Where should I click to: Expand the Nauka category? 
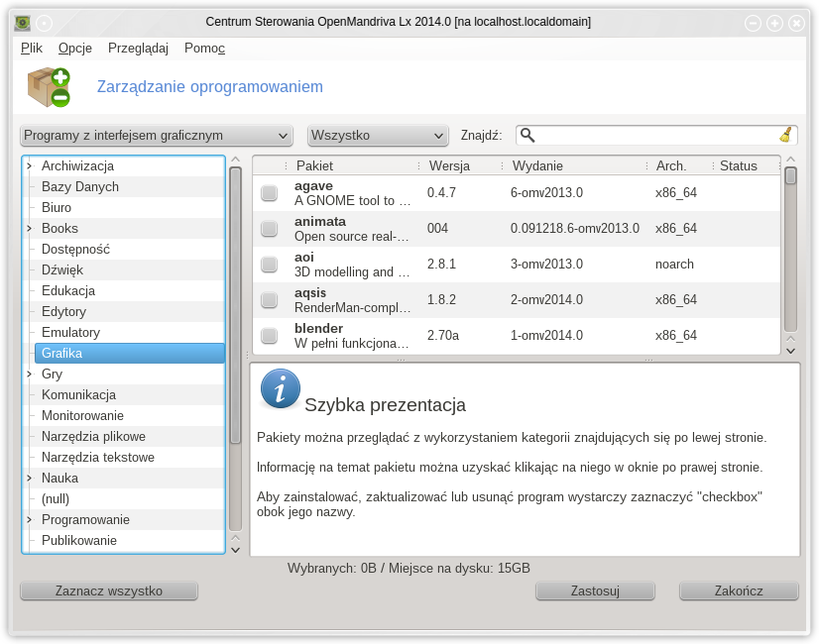pos(30,478)
